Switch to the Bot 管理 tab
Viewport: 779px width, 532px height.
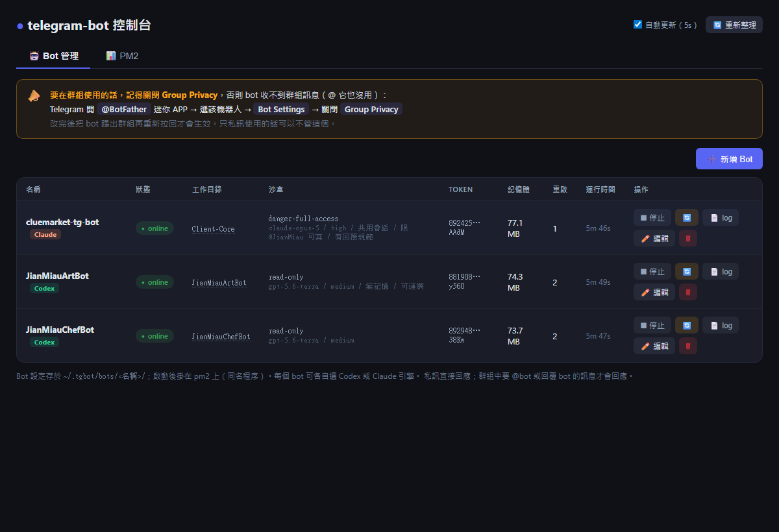click(x=53, y=56)
